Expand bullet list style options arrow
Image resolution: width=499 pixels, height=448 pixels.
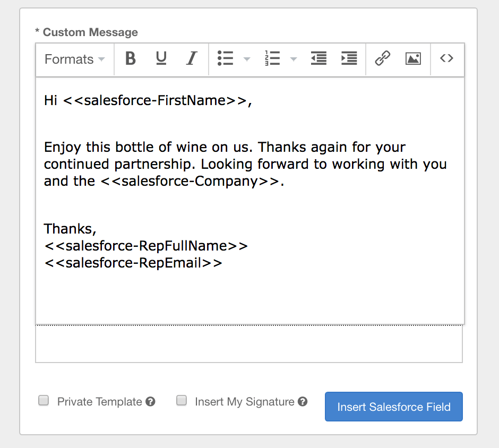point(247,59)
